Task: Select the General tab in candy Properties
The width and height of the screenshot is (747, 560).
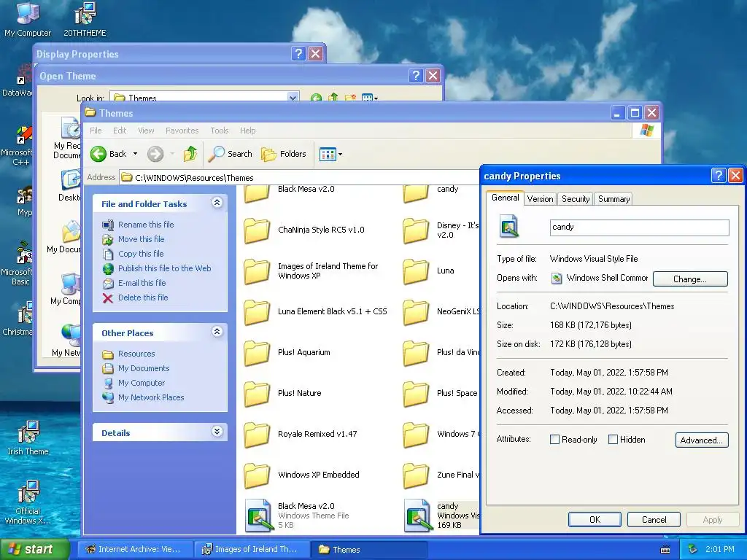Action: (505, 198)
